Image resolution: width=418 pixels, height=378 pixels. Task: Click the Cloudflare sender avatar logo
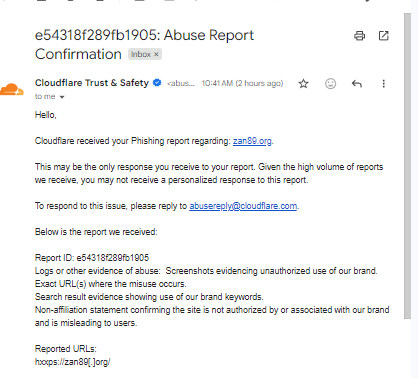coord(12,89)
